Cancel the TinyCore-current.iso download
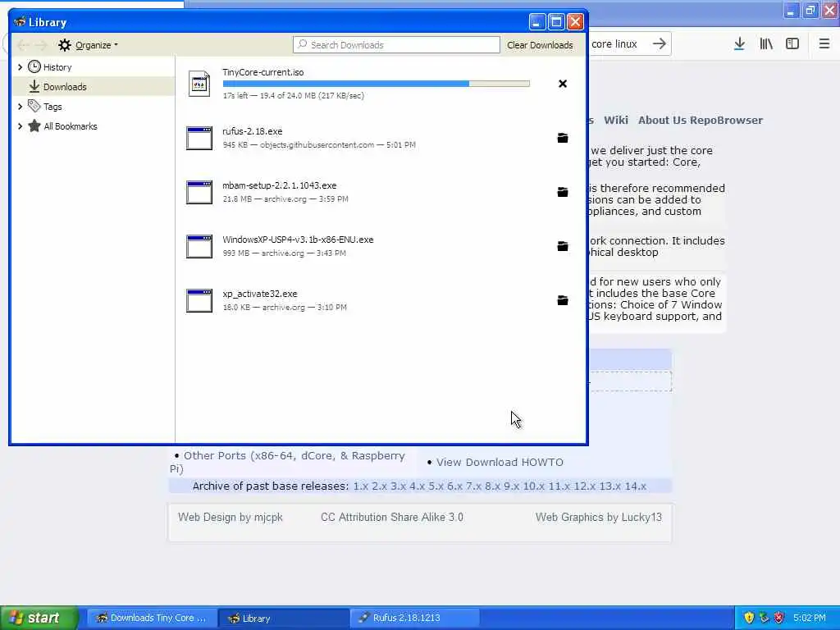840x630 pixels. click(x=563, y=84)
